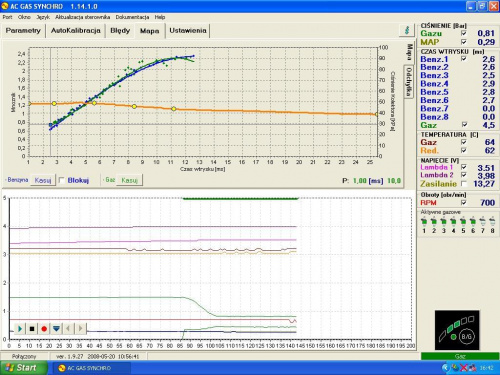Select the vertical Odchyłka side tab
500x375 pixels.
tap(409, 81)
